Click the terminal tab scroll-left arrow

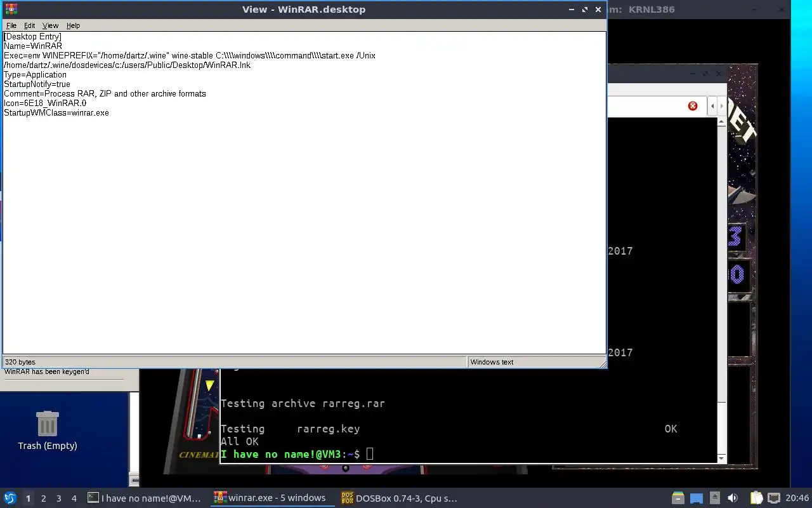(712, 106)
